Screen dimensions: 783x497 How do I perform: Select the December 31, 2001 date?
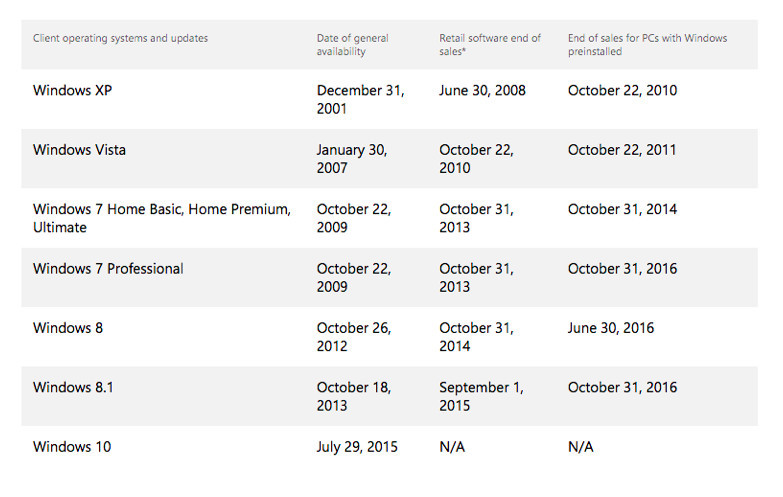click(360, 99)
